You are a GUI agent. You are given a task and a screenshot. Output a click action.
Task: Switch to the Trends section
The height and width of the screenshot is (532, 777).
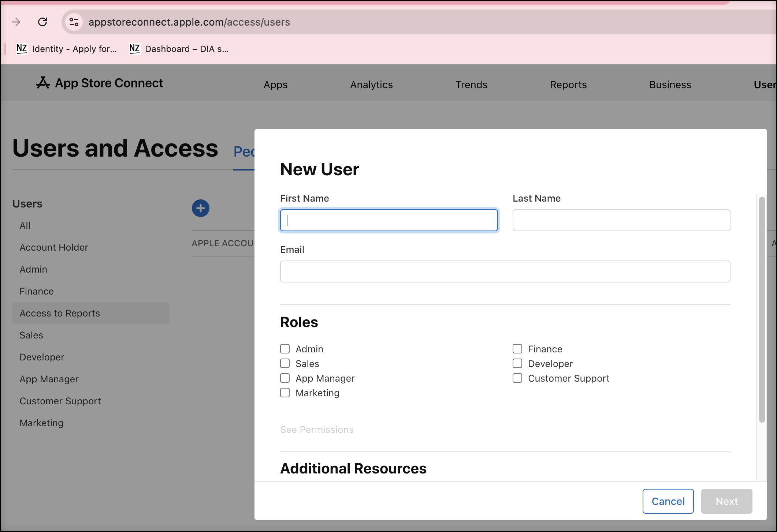(x=471, y=85)
